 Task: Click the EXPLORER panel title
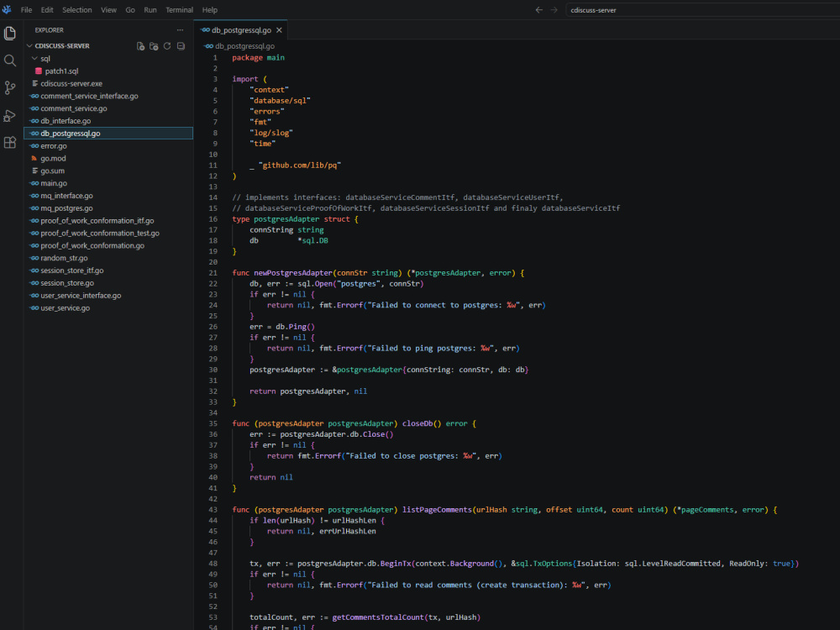[50, 30]
